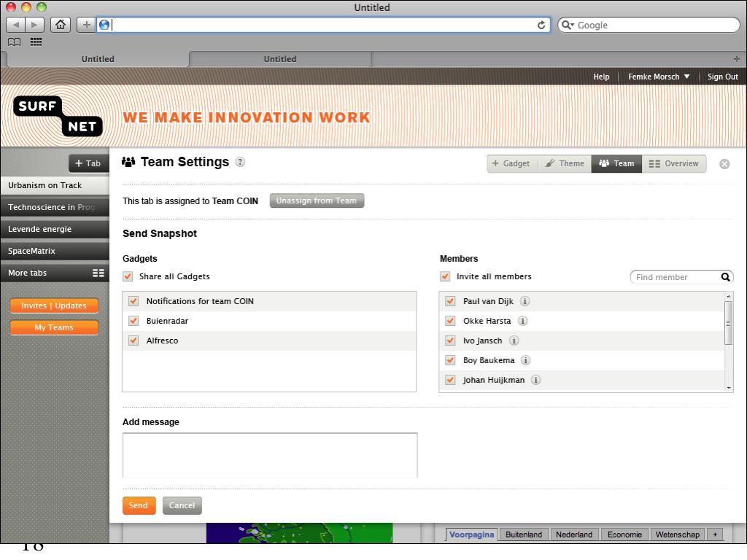Uncheck member Johan Huijkman
Viewport: 747px width, 560px height.
tap(450, 380)
